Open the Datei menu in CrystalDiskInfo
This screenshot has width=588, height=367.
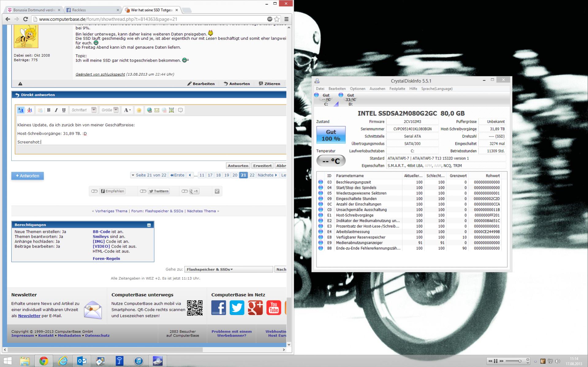point(320,89)
